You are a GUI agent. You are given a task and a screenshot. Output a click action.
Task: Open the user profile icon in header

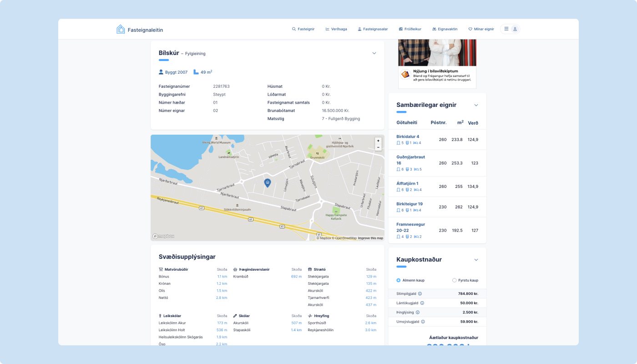click(515, 29)
